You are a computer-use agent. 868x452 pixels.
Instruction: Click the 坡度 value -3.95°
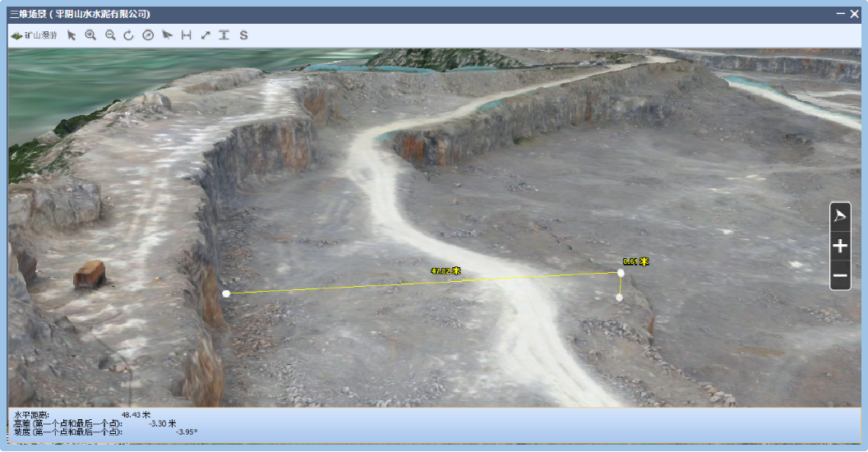[x=187, y=431]
